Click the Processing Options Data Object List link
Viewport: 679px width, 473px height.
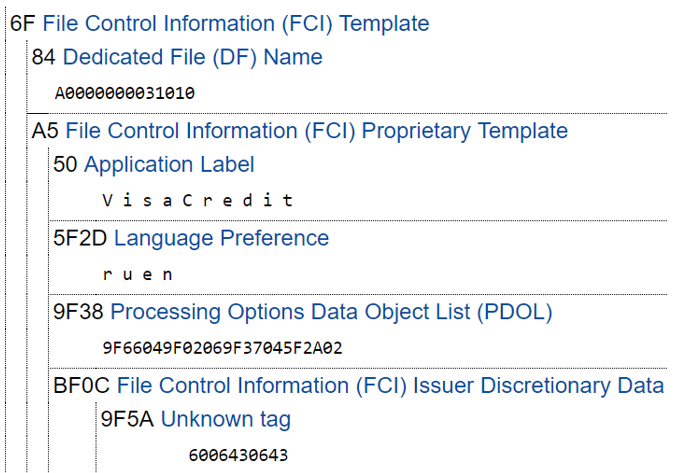click(x=331, y=312)
